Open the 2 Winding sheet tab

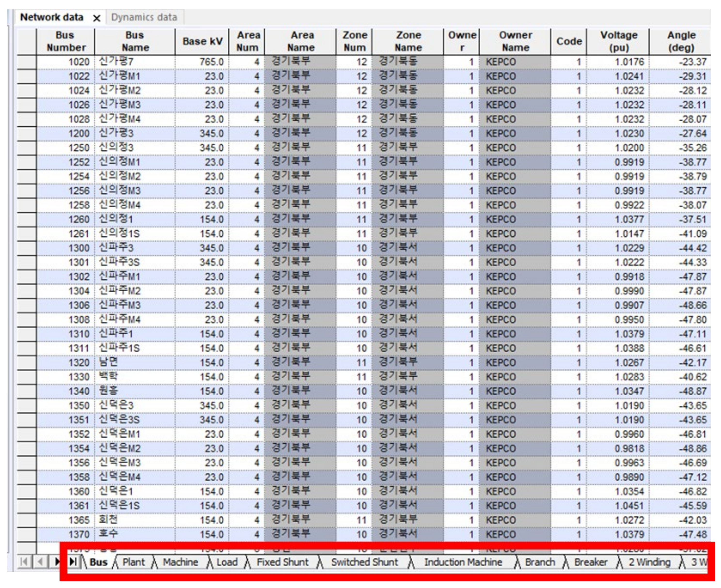point(650,562)
